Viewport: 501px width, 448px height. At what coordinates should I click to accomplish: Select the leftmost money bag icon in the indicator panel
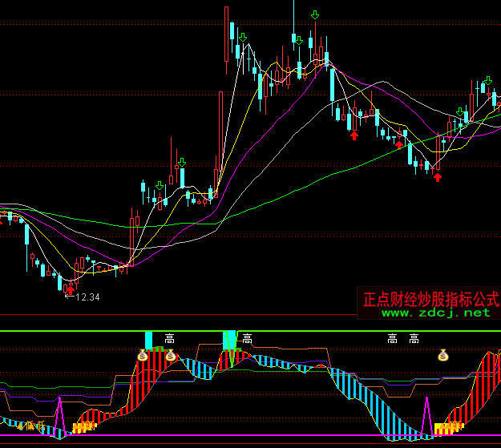click(143, 355)
